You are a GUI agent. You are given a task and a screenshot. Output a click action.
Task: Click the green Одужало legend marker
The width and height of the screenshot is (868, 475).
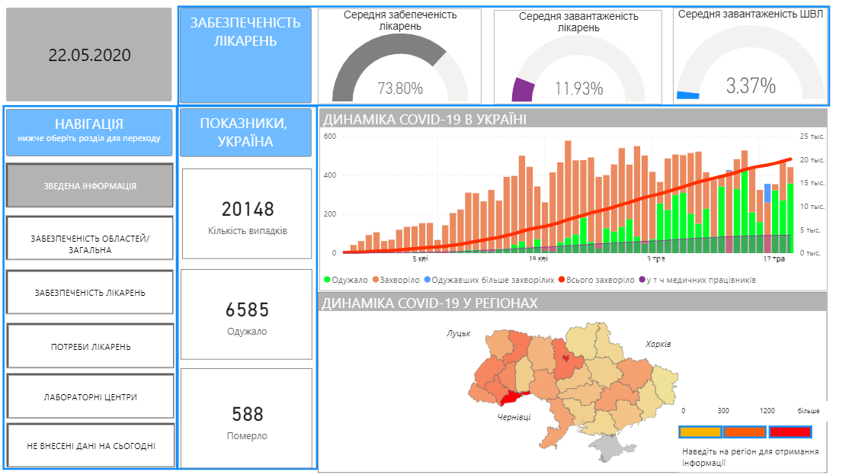[x=328, y=280]
